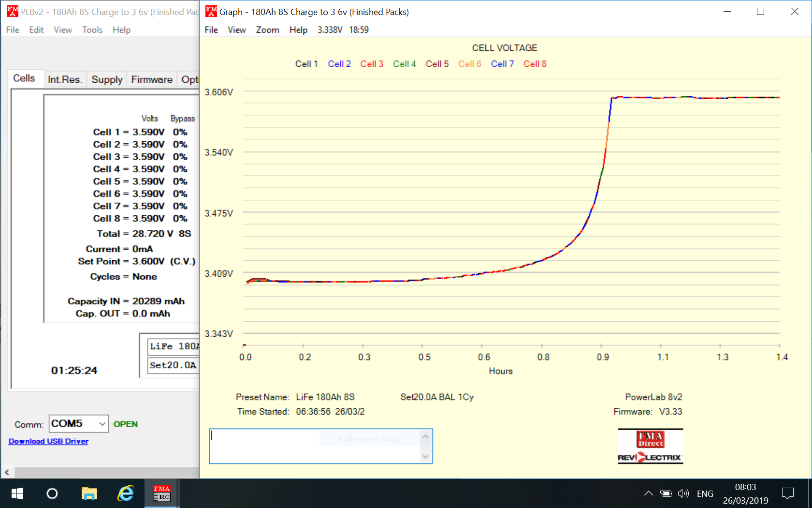
Task: Toggle Cell 8 legend label
Action: [x=535, y=64]
